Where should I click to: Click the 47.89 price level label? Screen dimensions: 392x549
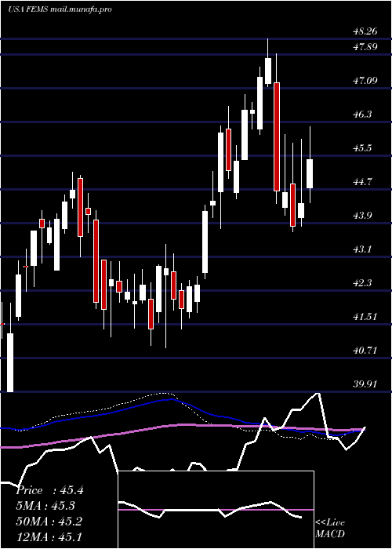pyautogui.click(x=365, y=47)
